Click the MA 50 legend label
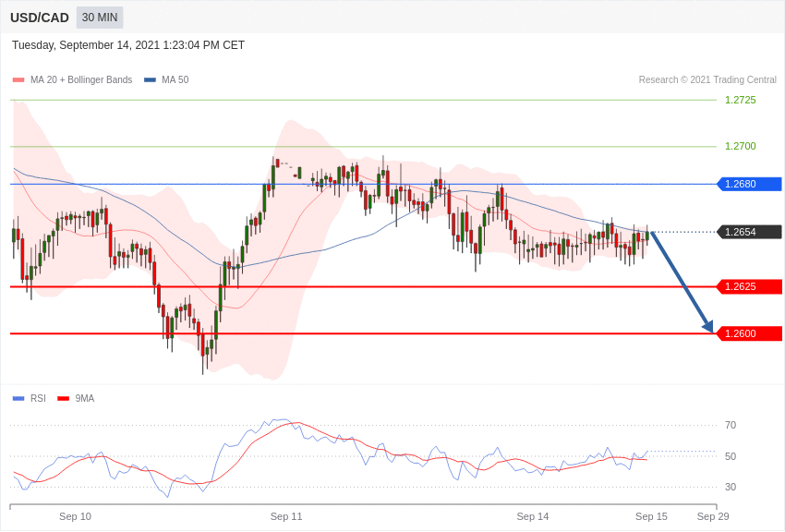The width and height of the screenshot is (785, 532). (175, 79)
